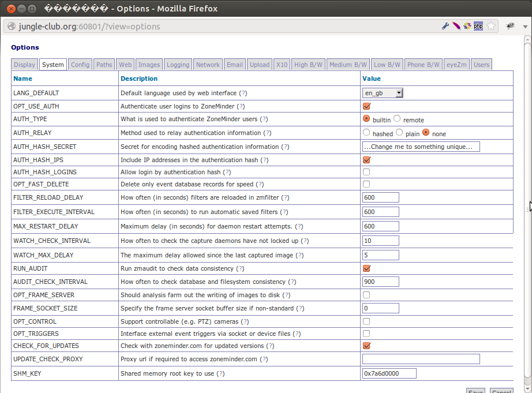Image resolution: width=532 pixels, height=393 pixels.
Task: Open help link for FILTER_RELOAD_DELAY
Action: click(285, 197)
